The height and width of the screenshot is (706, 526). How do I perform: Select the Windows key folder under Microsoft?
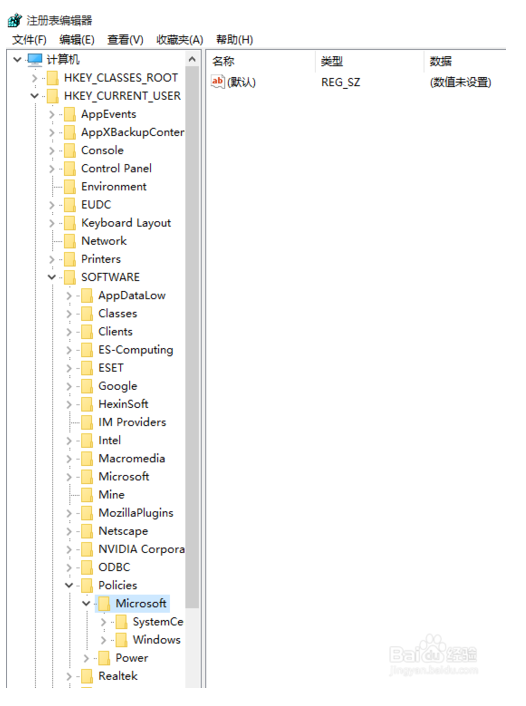tap(121, 640)
